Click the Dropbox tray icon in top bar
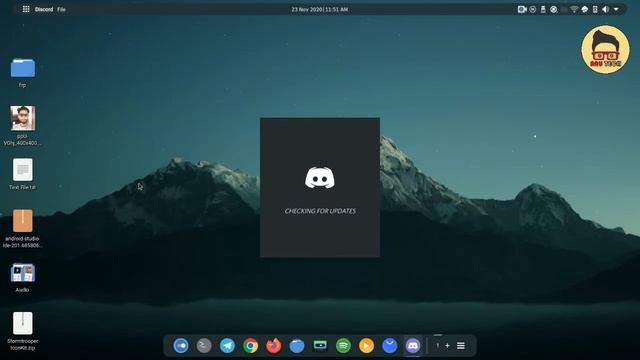The width and height of the screenshot is (640, 360). [584, 9]
